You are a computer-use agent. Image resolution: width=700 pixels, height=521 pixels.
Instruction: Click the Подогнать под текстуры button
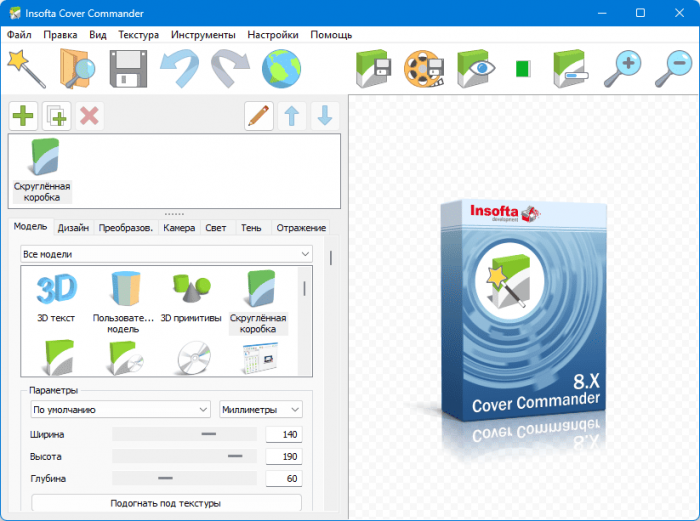coord(166,503)
